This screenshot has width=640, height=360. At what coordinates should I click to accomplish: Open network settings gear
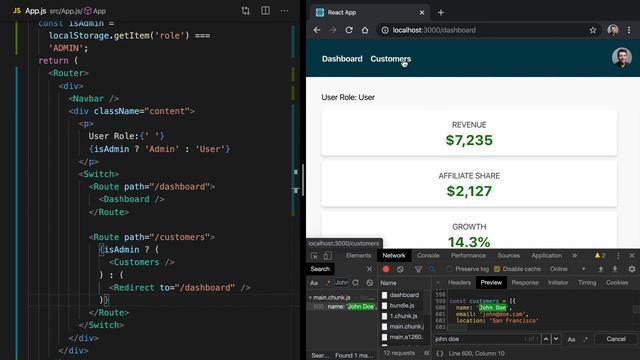click(x=632, y=269)
